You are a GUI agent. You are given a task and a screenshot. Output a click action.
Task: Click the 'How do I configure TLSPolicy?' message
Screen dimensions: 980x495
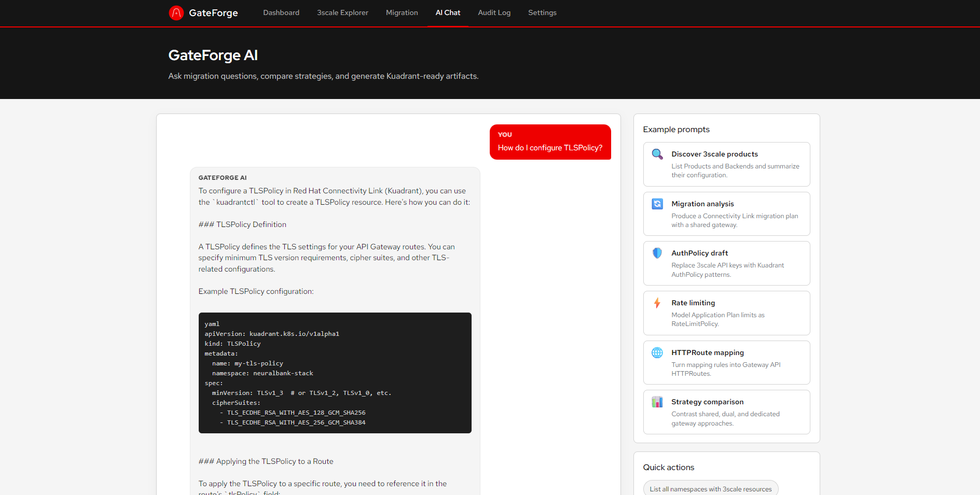[x=550, y=142]
